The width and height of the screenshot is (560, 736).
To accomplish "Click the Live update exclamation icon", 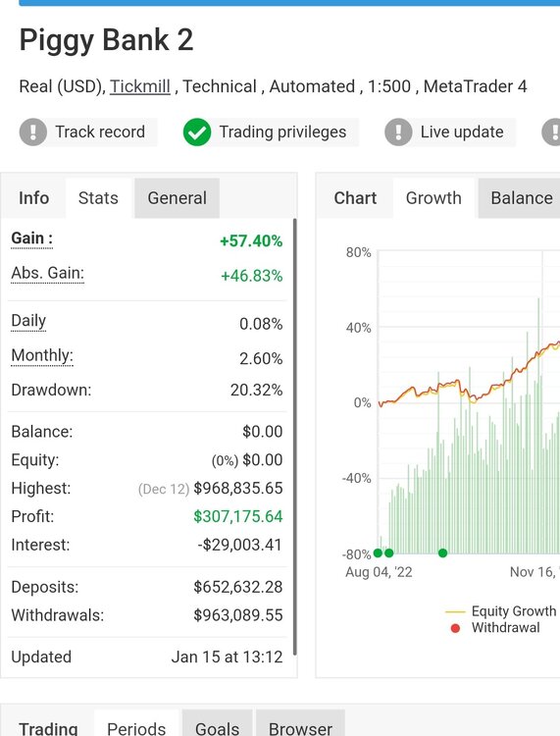I will 398,131.
